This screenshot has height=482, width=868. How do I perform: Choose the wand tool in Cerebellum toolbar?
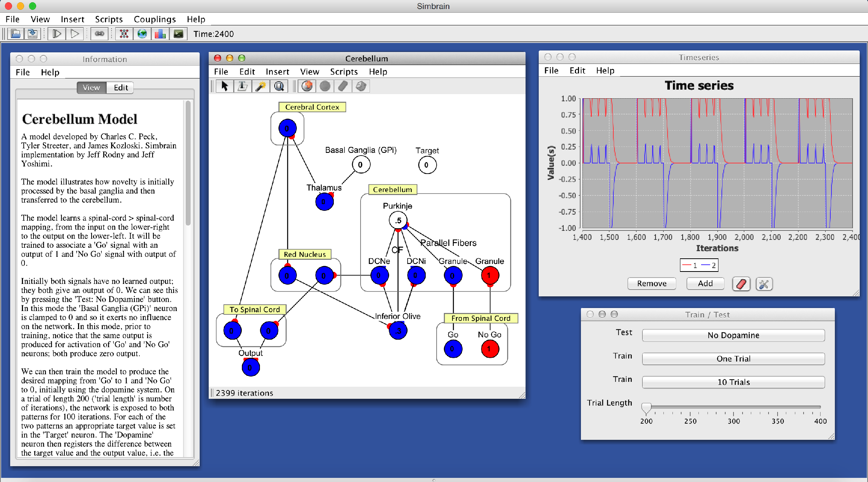coord(261,86)
